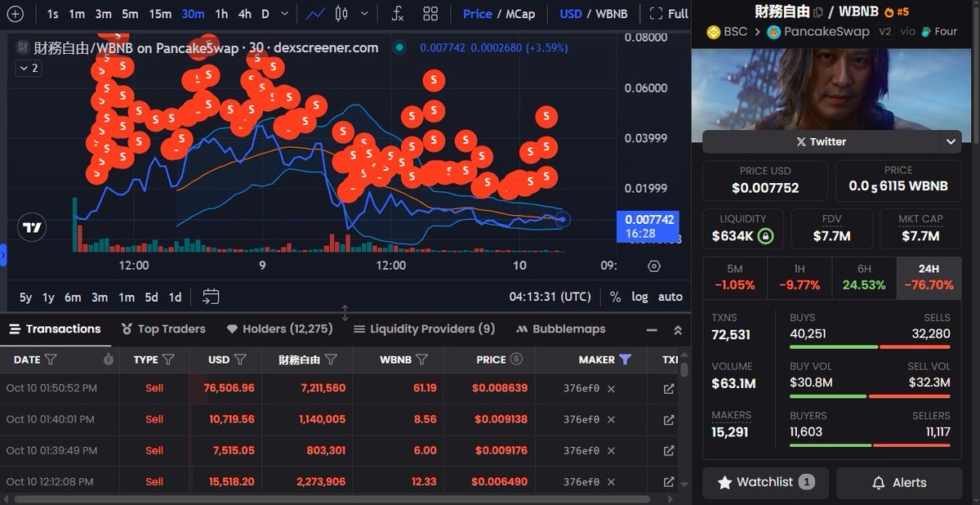Select the 5M stats period
The image size is (980, 505).
point(735,277)
